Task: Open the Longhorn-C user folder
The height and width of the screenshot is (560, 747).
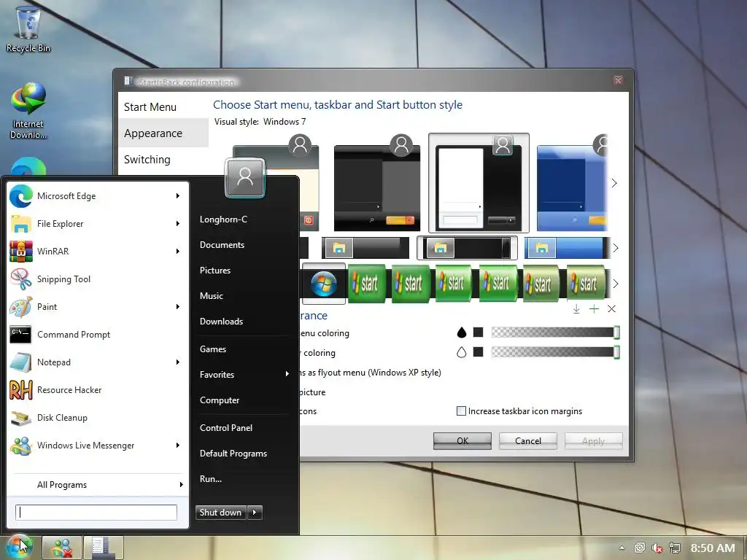Action: (x=223, y=219)
